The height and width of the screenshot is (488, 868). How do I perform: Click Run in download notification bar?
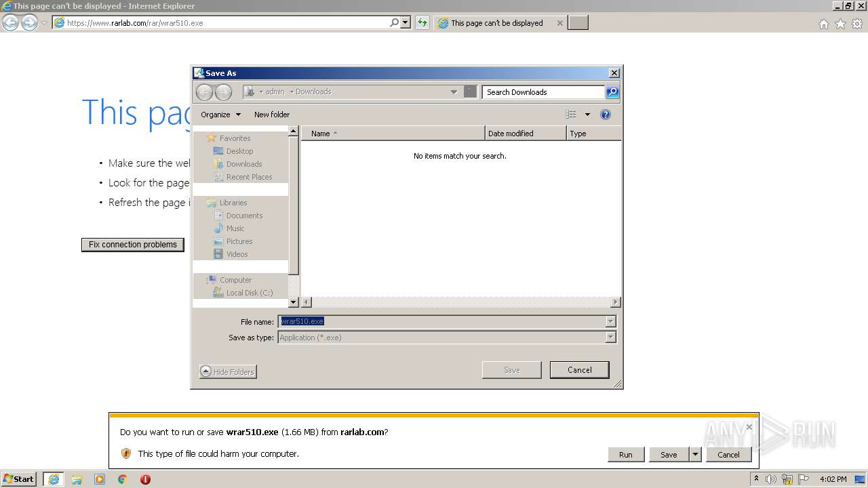pyautogui.click(x=626, y=455)
